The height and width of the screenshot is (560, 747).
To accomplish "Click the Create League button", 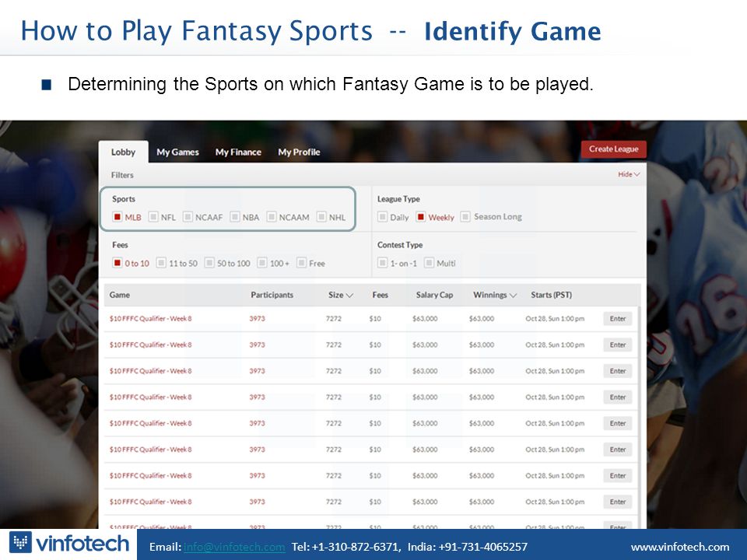I will (614, 149).
